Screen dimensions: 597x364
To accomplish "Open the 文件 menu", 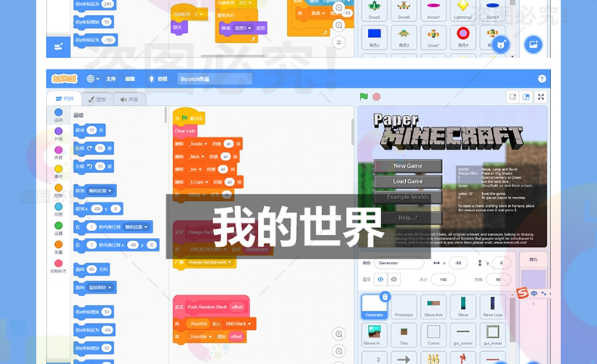I will [111, 79].
